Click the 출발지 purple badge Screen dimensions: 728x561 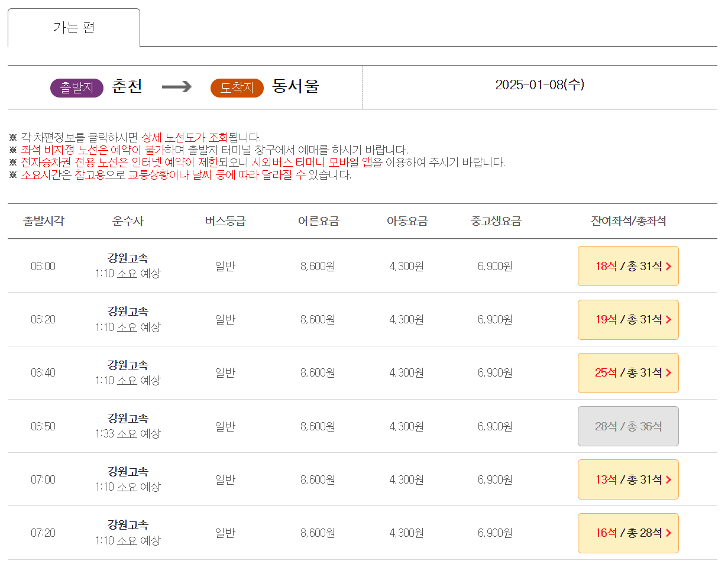tap(77, 87)
